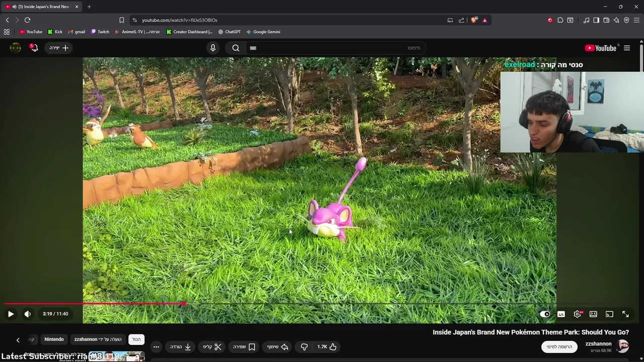Share the page with address bar share icon

point(461,20)
